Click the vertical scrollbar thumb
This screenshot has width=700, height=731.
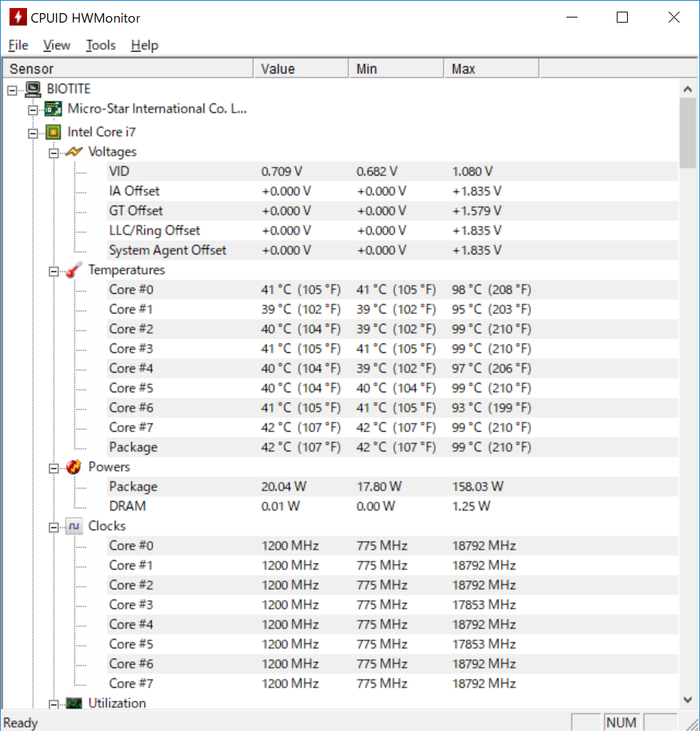688,133
